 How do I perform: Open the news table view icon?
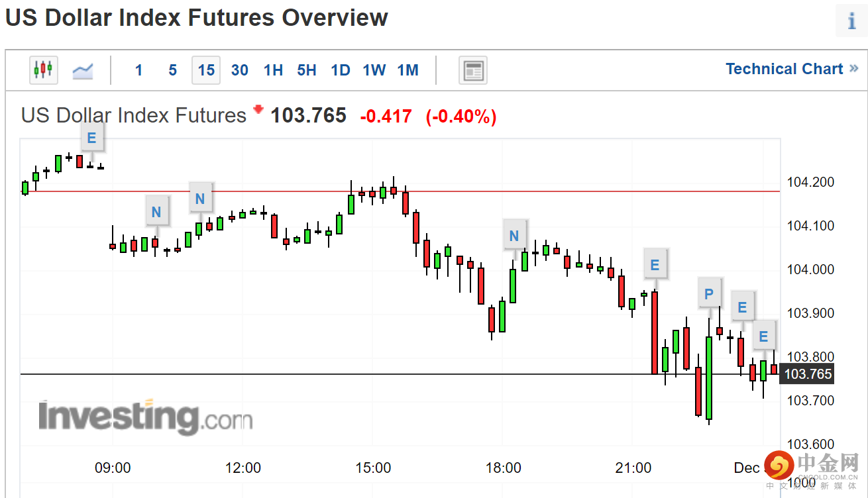click(473, 70)
